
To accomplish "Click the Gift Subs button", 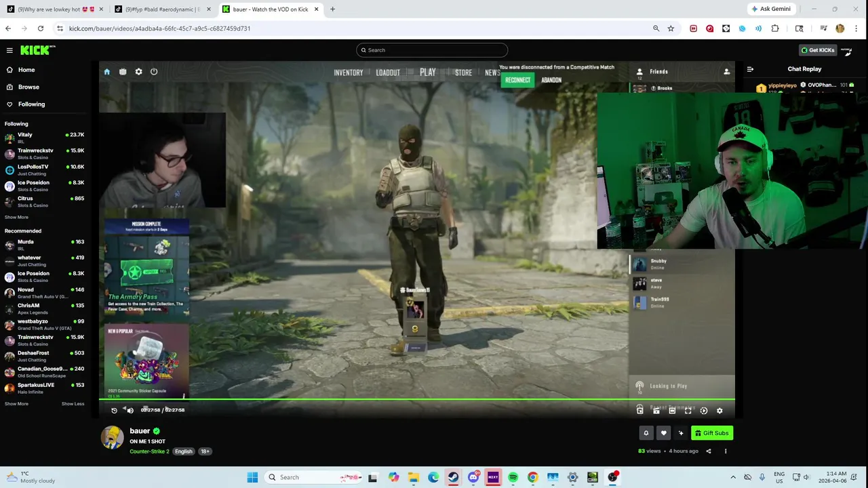I will (x=711, y=433).
